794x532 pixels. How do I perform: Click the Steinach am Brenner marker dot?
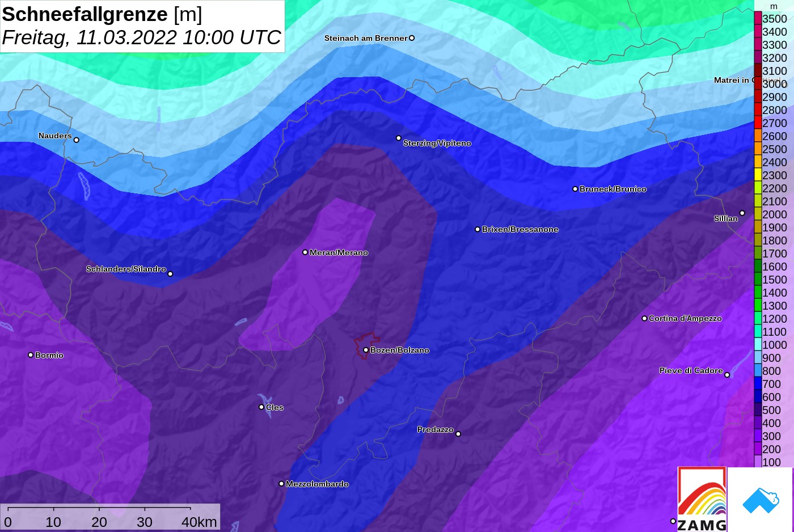coord(412,38)
